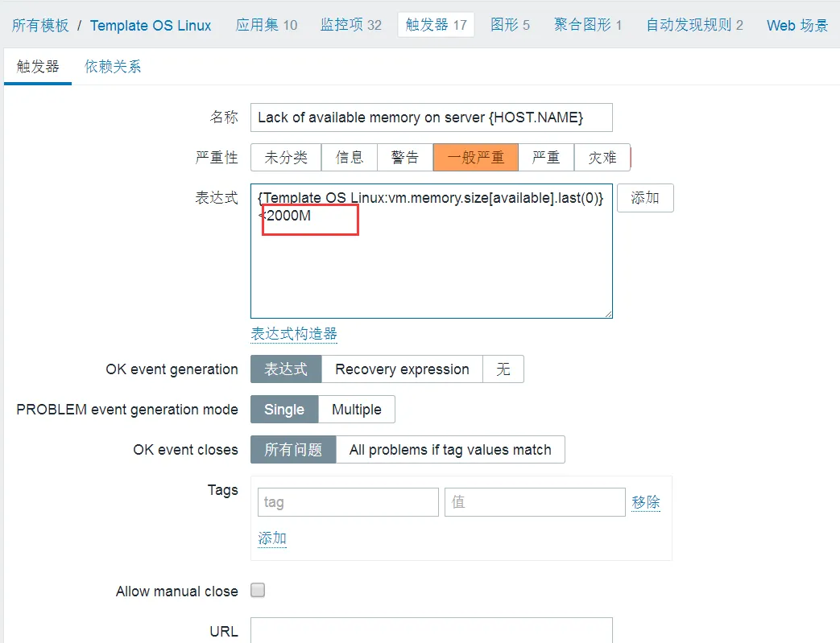Set severity to 信息
Screen dimensions: 840x643
coord(350,158)
